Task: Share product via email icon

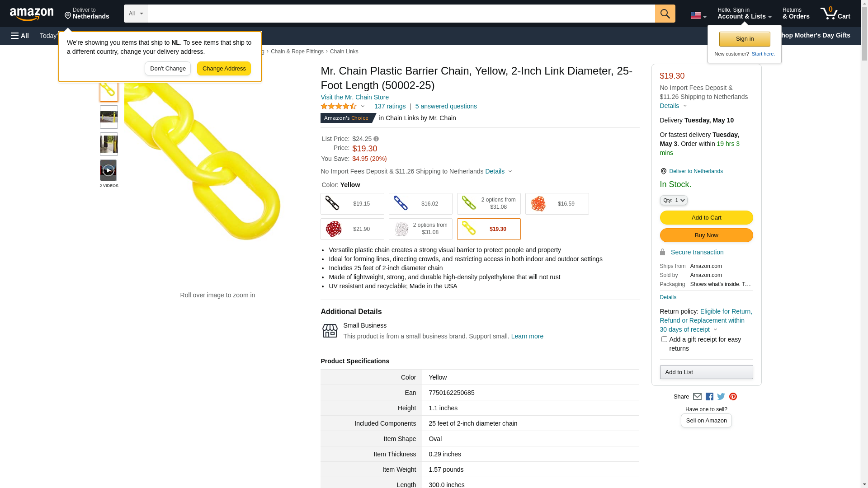Action: [x=697, y=397]
